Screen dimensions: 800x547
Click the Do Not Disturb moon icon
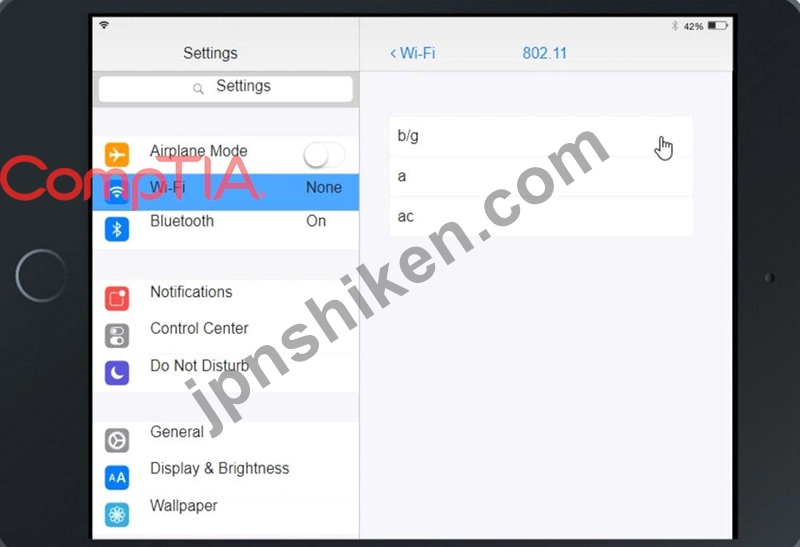coord(117,373)
